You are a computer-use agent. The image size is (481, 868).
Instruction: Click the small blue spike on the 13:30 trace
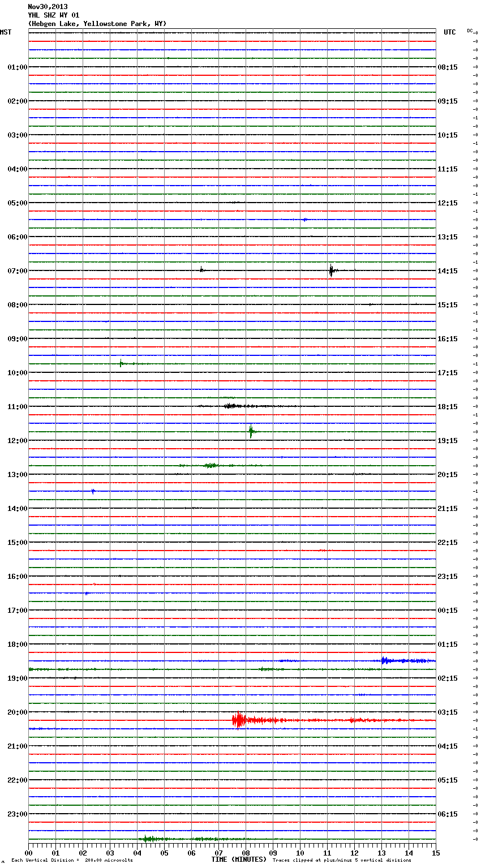[93, 491]
